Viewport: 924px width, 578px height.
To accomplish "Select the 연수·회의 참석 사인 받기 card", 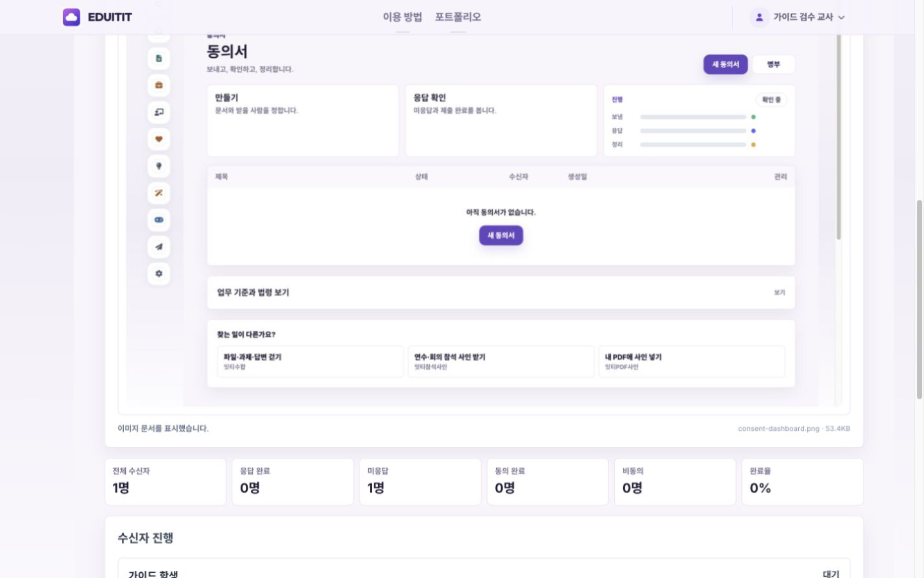I will 501,362.
